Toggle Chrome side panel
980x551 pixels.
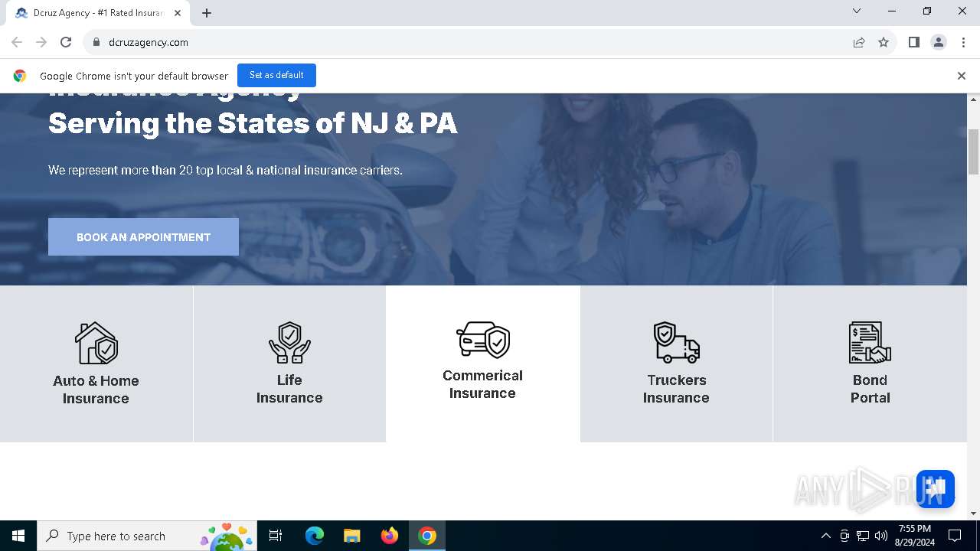click(x=913, y=42)
